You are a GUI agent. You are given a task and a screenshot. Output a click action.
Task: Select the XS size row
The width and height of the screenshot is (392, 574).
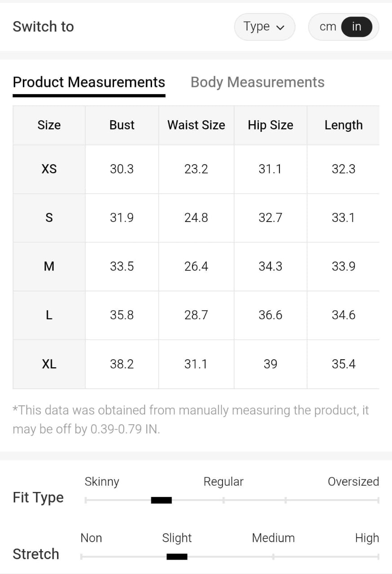[49, 169]
